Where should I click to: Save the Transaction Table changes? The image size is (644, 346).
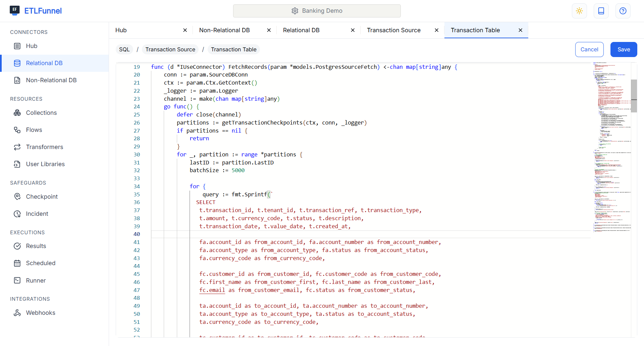pos(624,49)
